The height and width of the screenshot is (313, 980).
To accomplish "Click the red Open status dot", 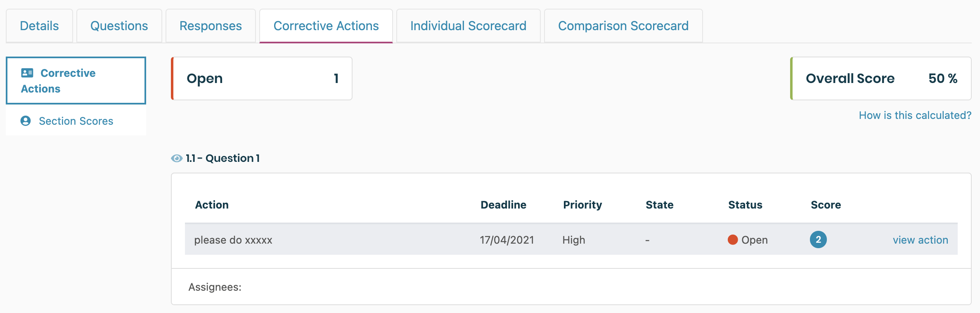I will (x=733, y=239).
